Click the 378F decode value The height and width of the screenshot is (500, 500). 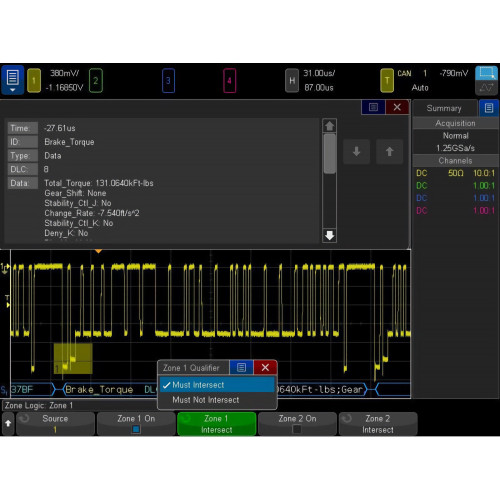tap(22, 389)
